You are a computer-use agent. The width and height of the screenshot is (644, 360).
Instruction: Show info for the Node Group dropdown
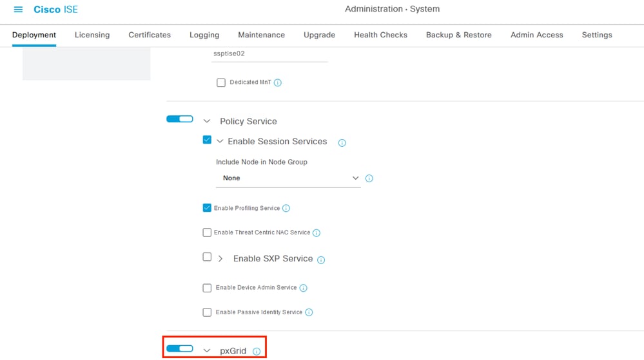tap(369, 178)
